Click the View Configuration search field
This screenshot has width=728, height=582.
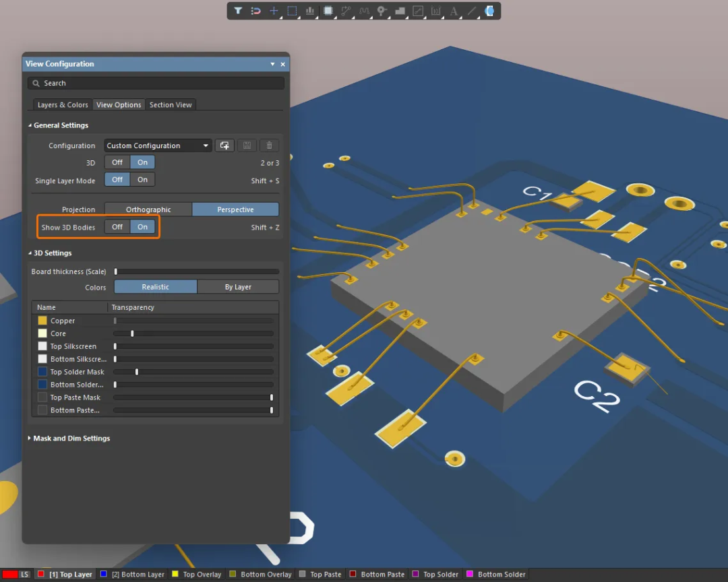coord(156,83)
